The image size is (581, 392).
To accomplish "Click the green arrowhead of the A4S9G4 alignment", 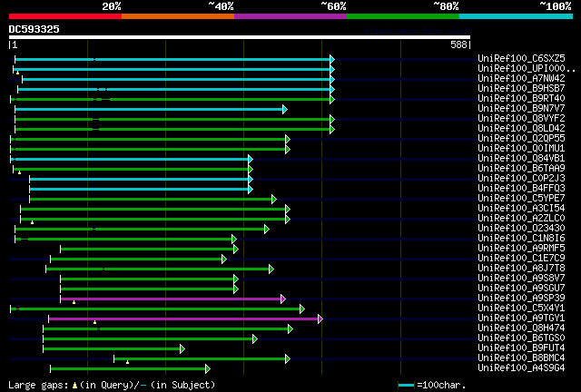I will pos(208,369).
